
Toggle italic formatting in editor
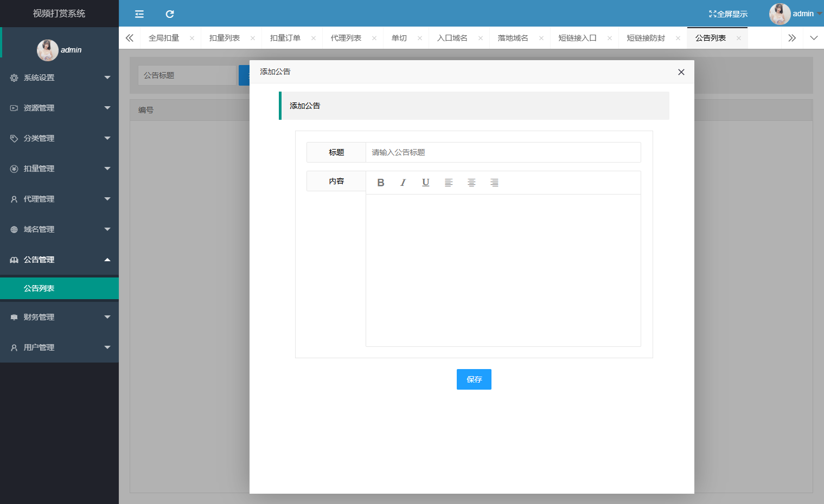(403, 183)
